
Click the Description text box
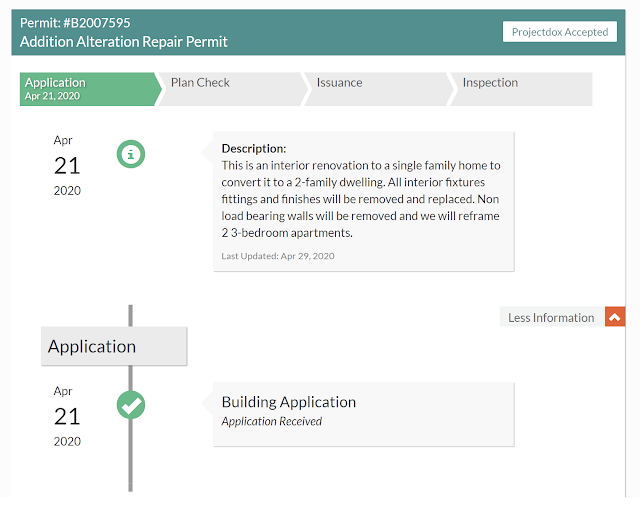pyautogui.click(x=363, y=201)
